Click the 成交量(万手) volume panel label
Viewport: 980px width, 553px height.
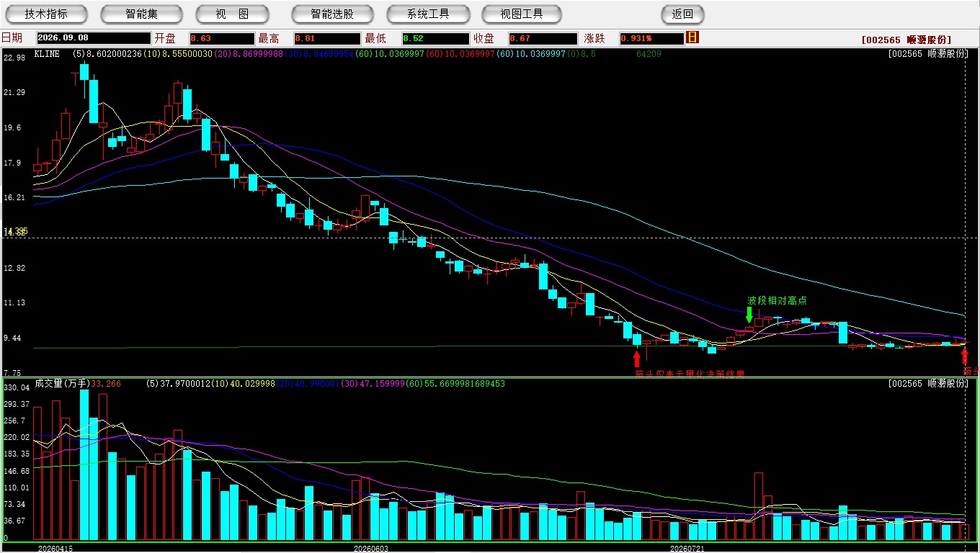point(63,384)
